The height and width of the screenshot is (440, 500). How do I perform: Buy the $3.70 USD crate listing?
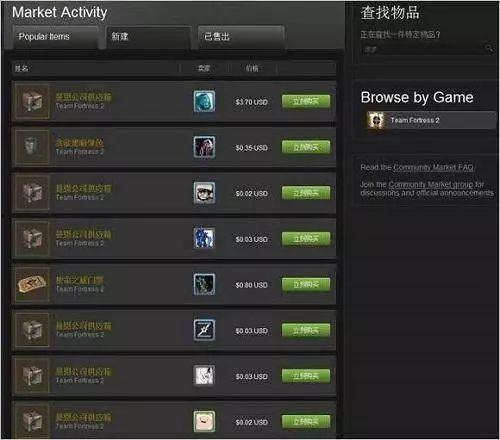tap(306, 101)
